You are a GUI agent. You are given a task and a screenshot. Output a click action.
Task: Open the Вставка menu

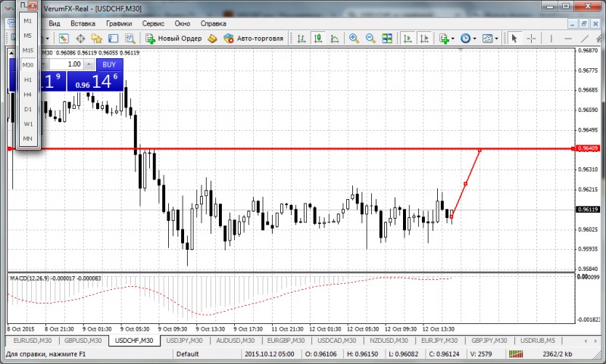coord(83,23)
